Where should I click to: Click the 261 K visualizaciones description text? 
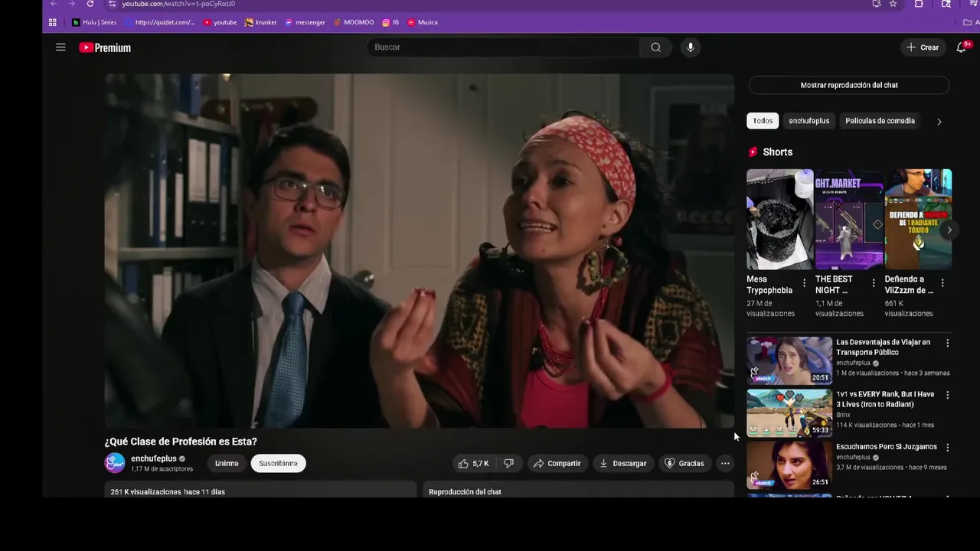pyautogui.click(x=168, y=492)
